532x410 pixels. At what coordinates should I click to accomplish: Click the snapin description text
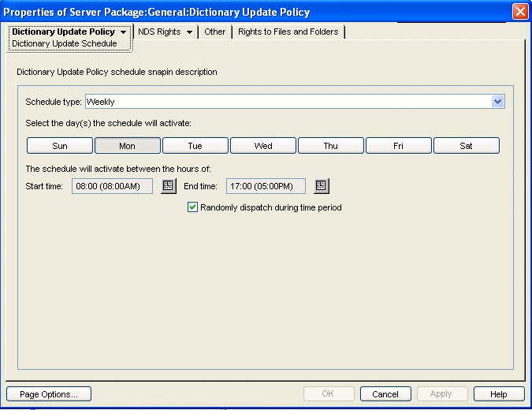pos(117,72)
